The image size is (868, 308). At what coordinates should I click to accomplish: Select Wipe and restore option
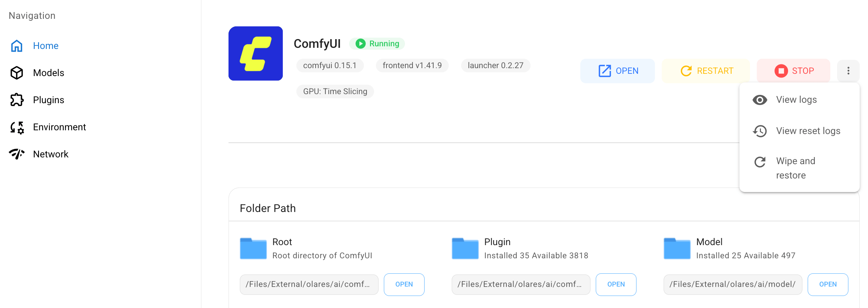[x=795, y=168]
